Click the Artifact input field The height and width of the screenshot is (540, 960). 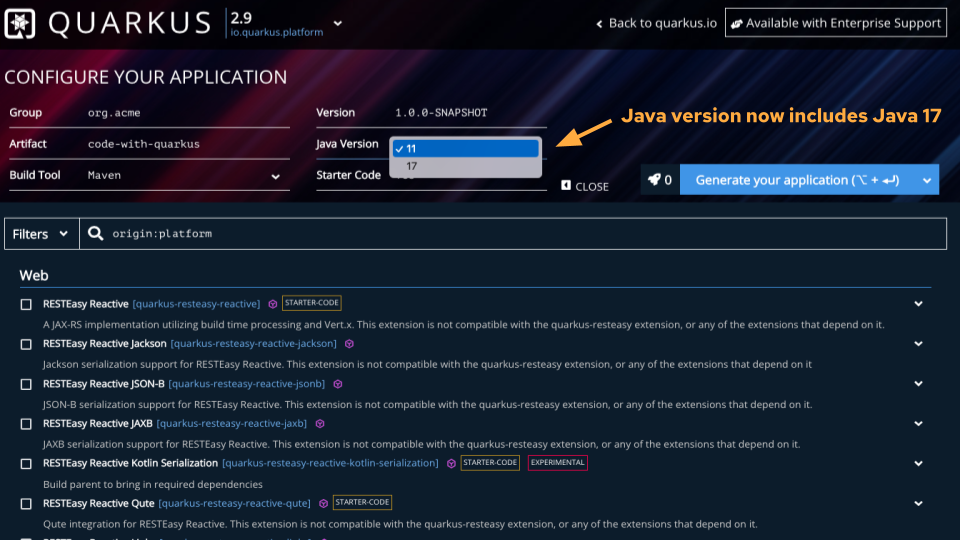tap(185, 144)
